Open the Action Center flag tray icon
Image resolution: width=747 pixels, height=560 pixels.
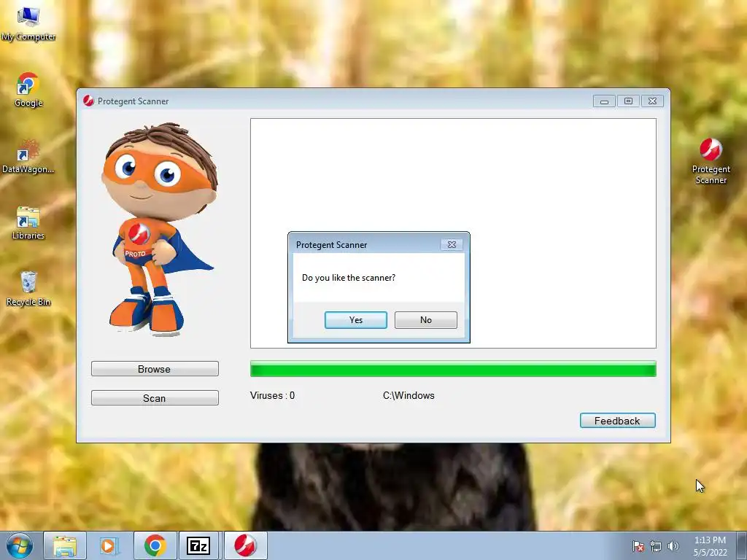(638, 547)
